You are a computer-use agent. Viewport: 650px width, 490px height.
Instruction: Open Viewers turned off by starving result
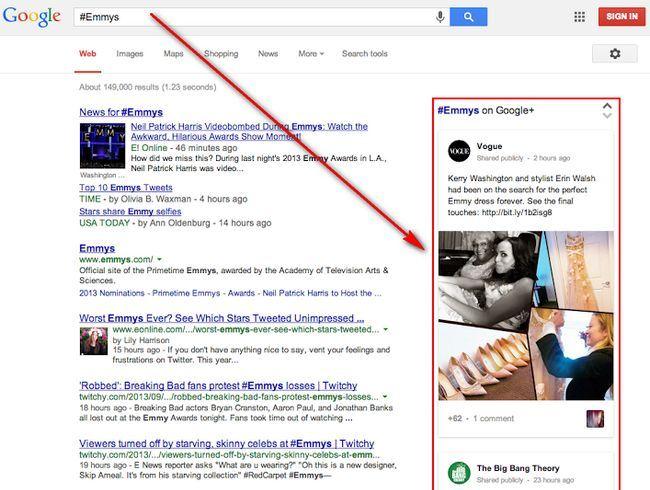pyautogui.click(x=227, y=444)
